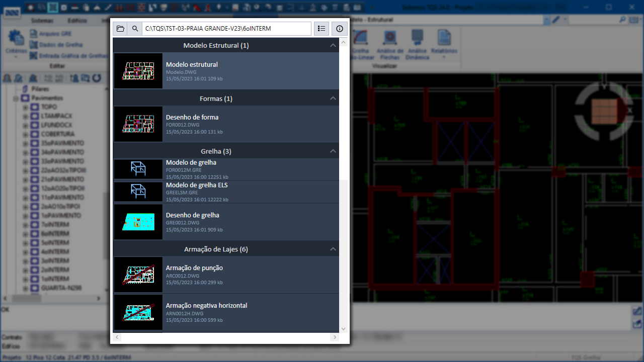The width and height of the screenshot is (644, 362).
Task: Click the folder path input field
Action: [x=226, y=29]
